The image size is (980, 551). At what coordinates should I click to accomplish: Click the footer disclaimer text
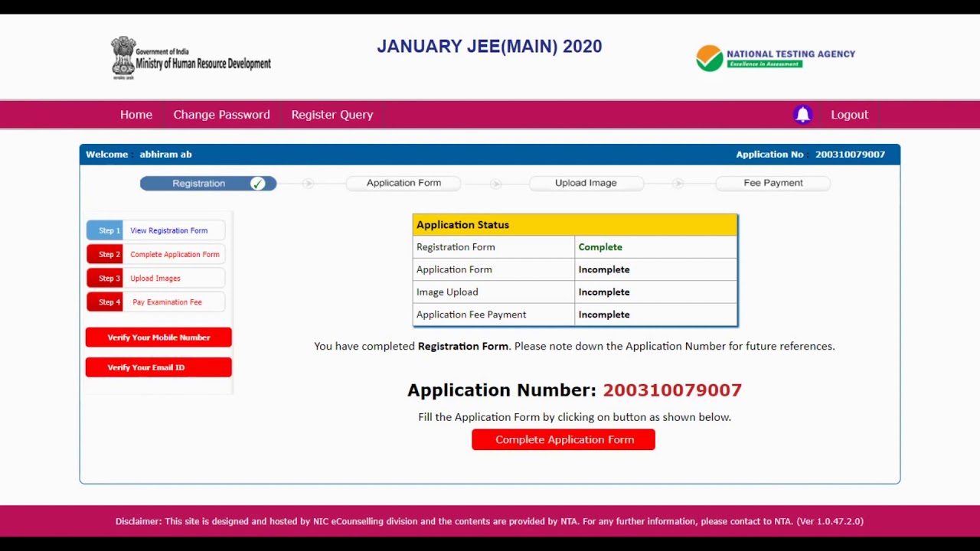pos(489,521)
